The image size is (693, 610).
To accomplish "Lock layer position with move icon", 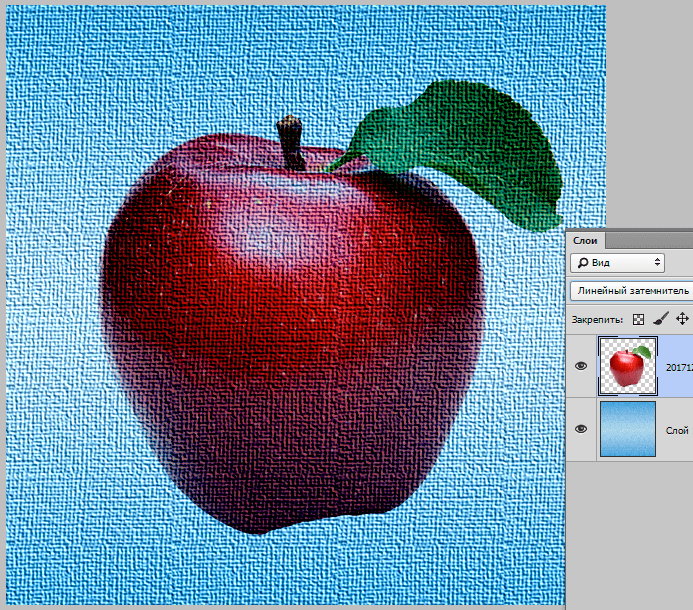I will coord(682,319).
